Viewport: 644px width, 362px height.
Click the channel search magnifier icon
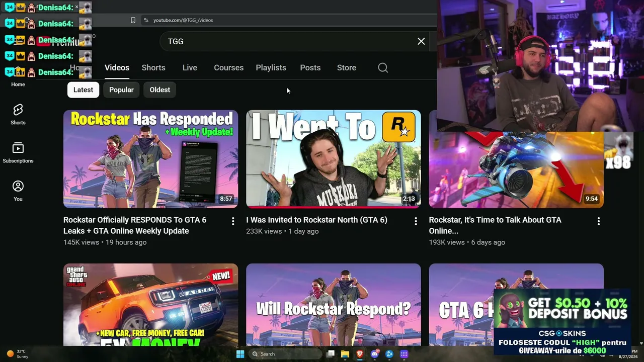point(383,68)
